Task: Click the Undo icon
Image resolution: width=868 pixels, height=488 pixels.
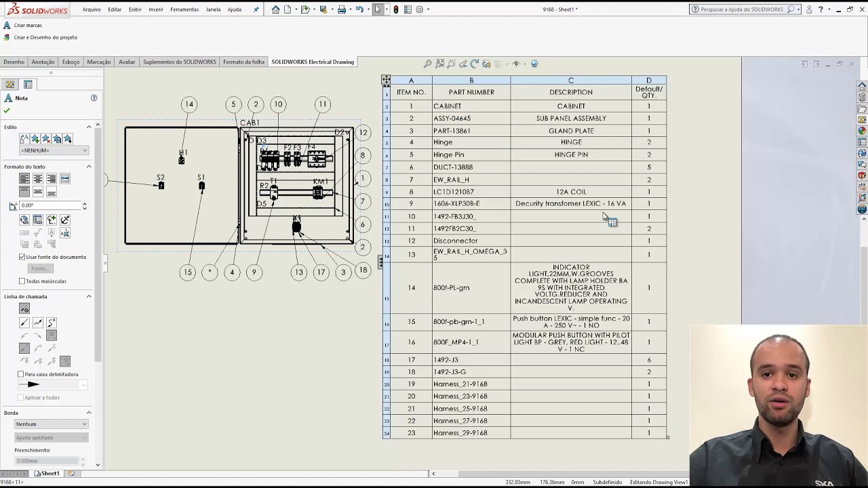Action: [x=359, y=9]
